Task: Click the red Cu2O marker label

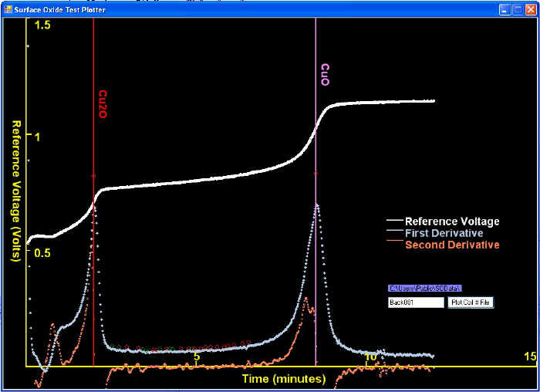Action: click(103, 104)
